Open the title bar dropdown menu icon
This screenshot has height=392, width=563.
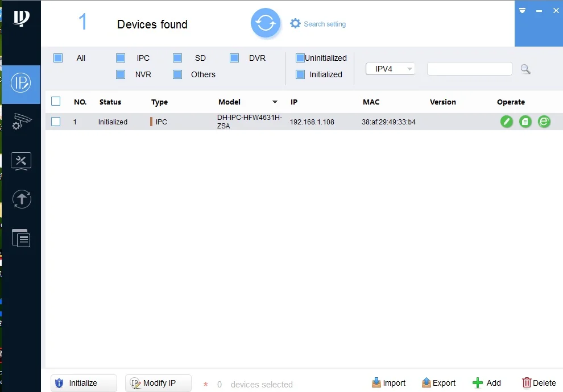click(x=523, y=10)
